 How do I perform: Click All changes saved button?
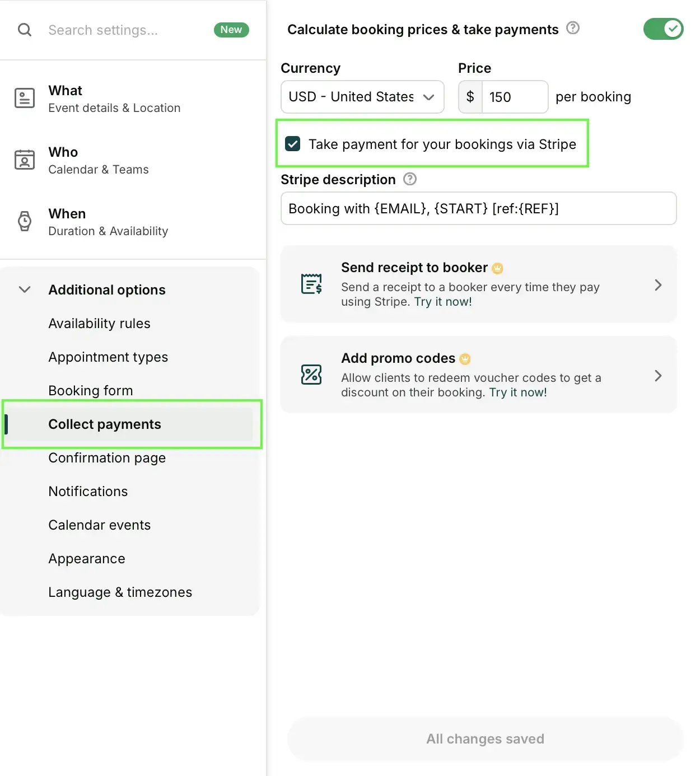coord(485,739)
